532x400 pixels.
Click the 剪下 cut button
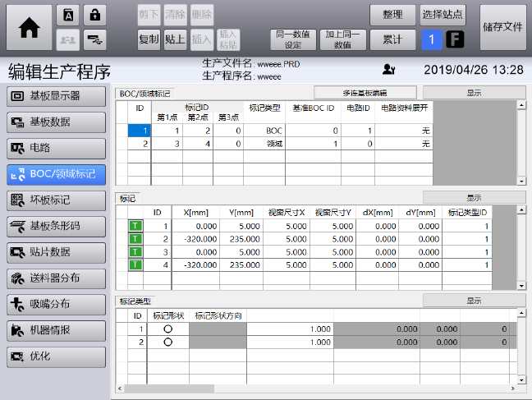click(149, 15)
